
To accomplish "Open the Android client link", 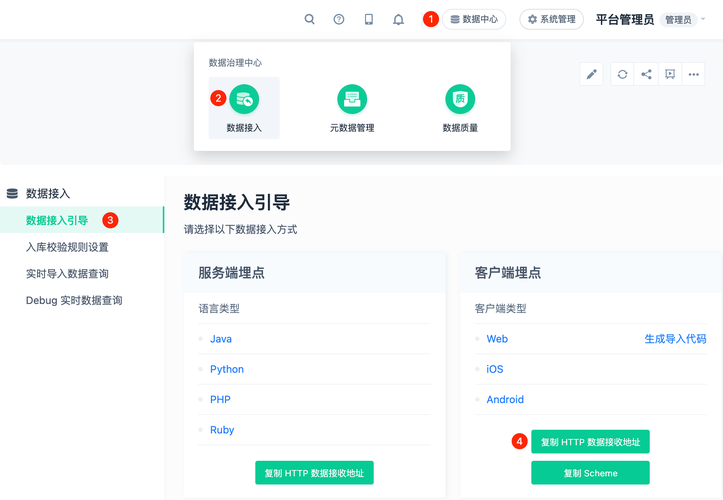I will [x=505, y=399].
